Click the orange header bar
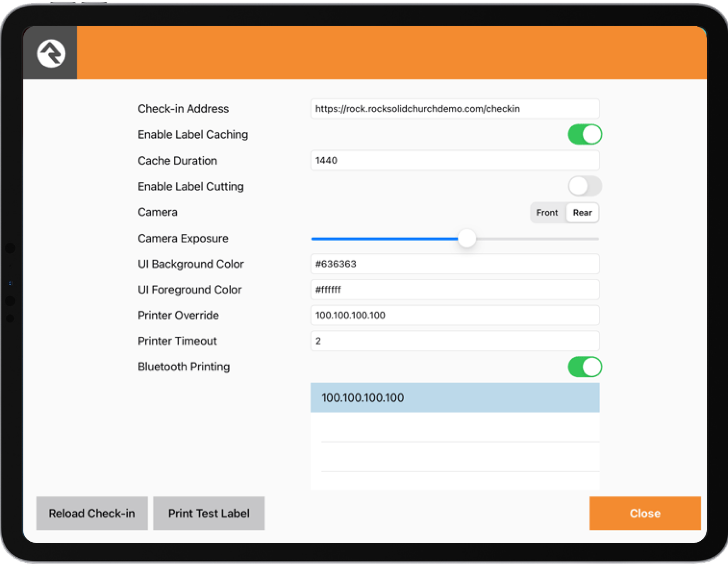 click(391, 52)
